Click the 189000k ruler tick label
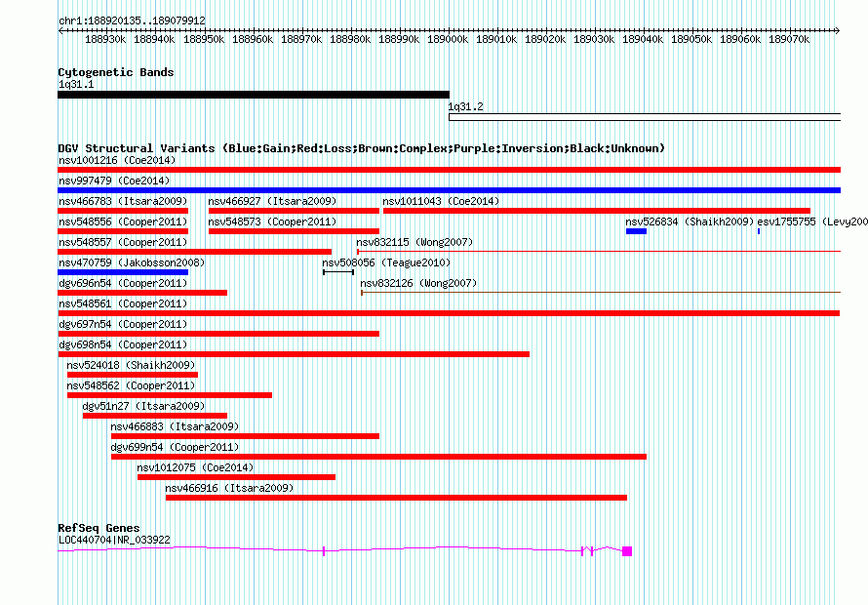The height and width of the screenshot is (605, 868). pos(448,39)
